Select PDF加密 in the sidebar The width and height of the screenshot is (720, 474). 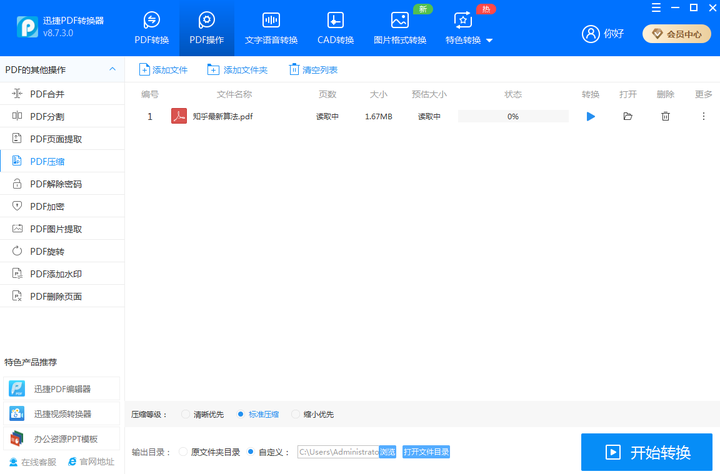click(x=62, y=206)
